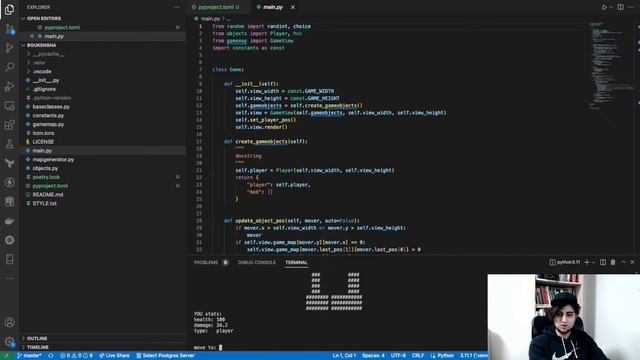Image resolution: width=640 pixels, height=360 pixels.
Task: Click Ln 1, Col 1 status indicator
Action: click(x=344, y=356)
